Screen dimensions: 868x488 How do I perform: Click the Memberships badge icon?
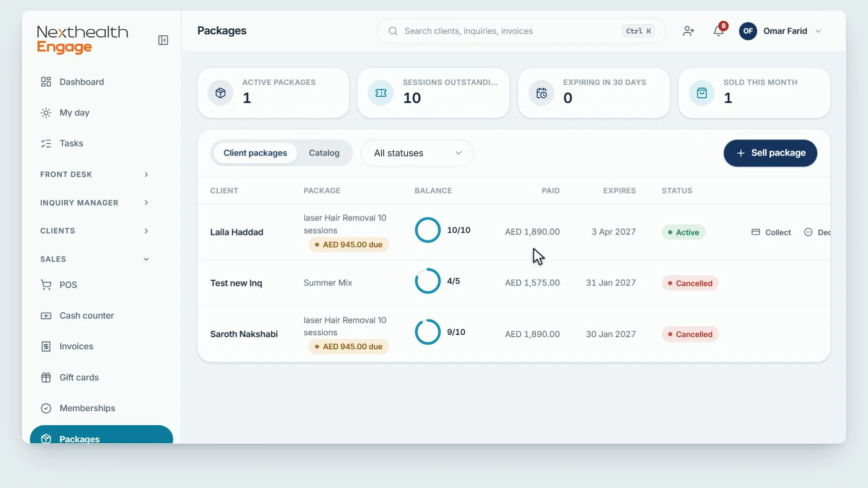[46, 408]
